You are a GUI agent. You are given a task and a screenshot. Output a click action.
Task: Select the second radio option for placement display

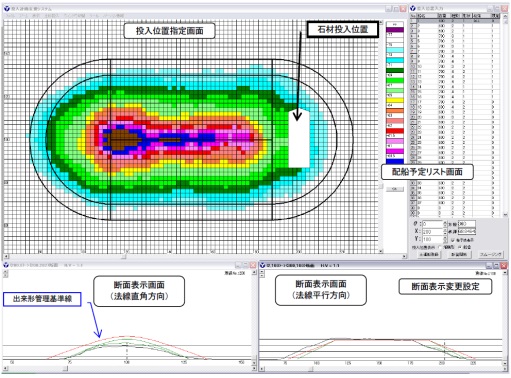[460, 247]
